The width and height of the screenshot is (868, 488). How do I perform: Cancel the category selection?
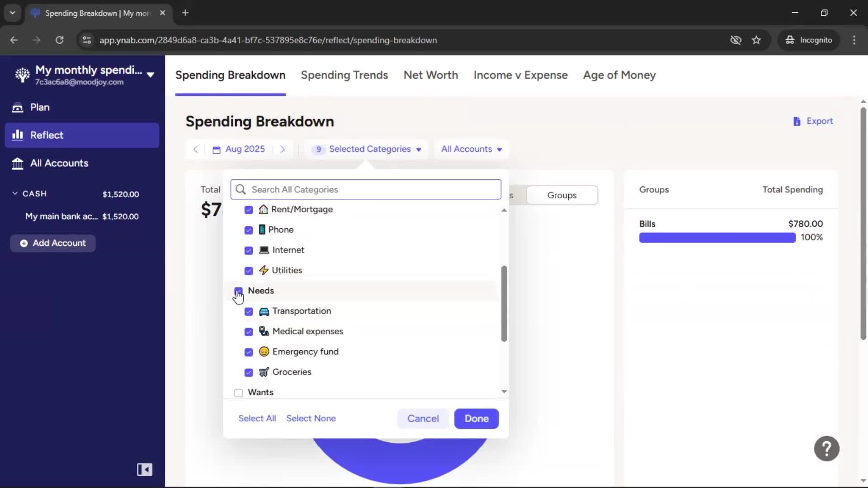[423, 419]
